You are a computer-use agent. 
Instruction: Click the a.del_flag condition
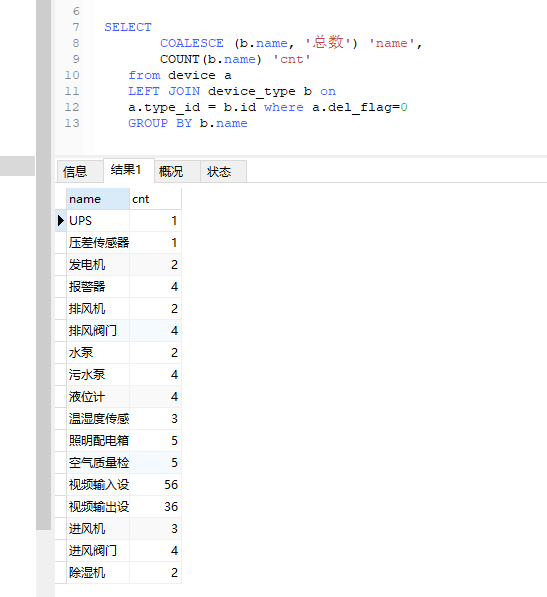point(360,108)
